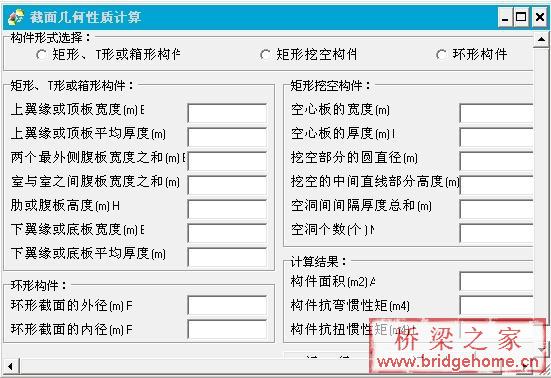The width and height of the screenshot is (551, 378).
Task: Click the 下翼缘或底板平均厚度 field
Action: click(227, 258)
